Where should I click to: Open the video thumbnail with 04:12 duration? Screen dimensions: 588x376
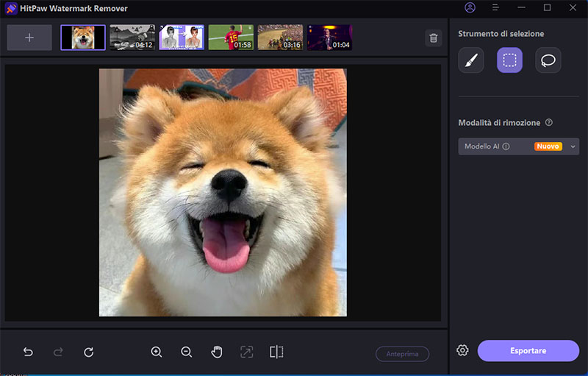[132, 38]
